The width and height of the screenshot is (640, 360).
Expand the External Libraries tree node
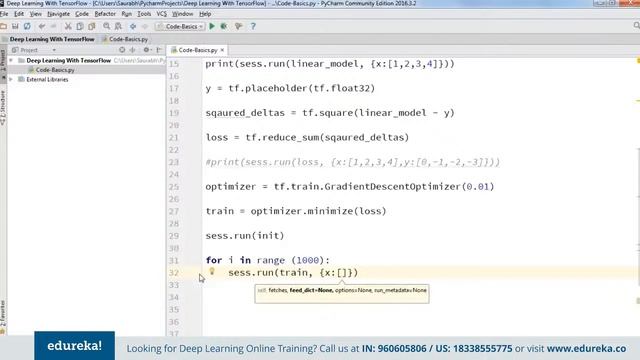(11, 80)
